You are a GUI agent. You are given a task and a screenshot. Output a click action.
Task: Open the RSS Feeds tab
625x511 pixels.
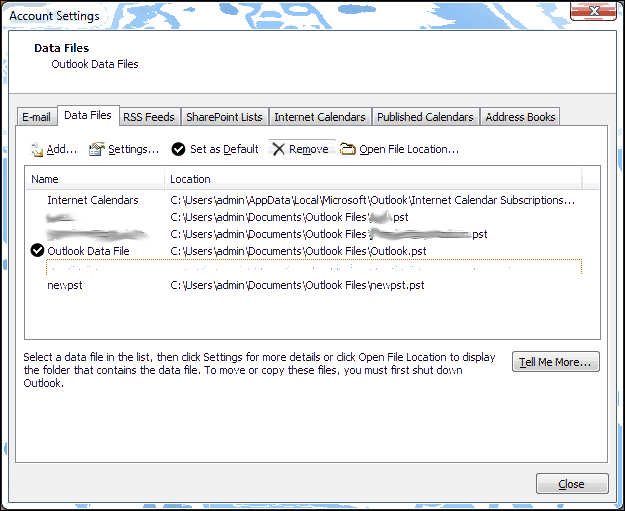point(149,117)
